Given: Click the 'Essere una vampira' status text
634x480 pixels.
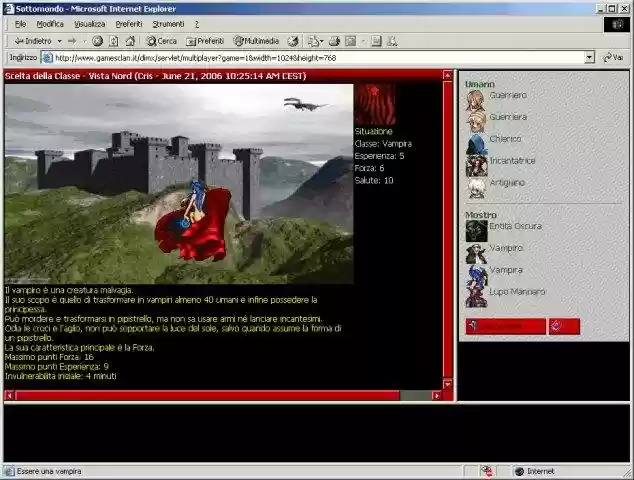Looking at the screenshot, I should coord(49,472).
